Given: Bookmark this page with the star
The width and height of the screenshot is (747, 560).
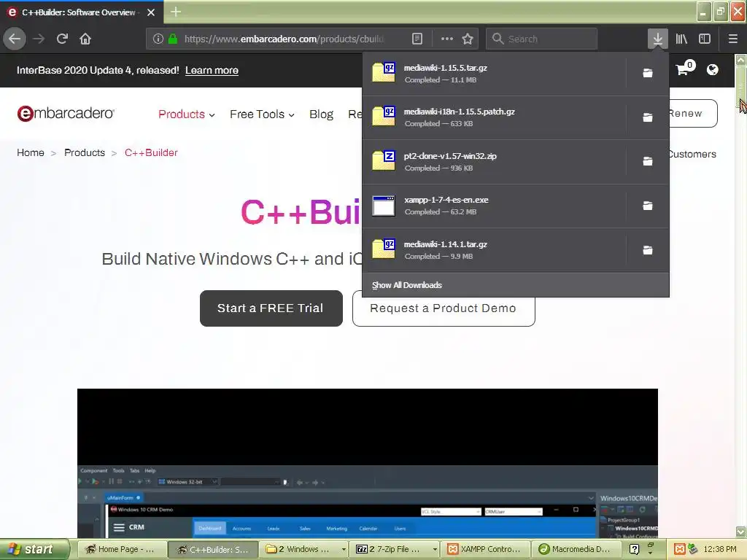Looking at the screenshot, I should [x=468, y=39].
